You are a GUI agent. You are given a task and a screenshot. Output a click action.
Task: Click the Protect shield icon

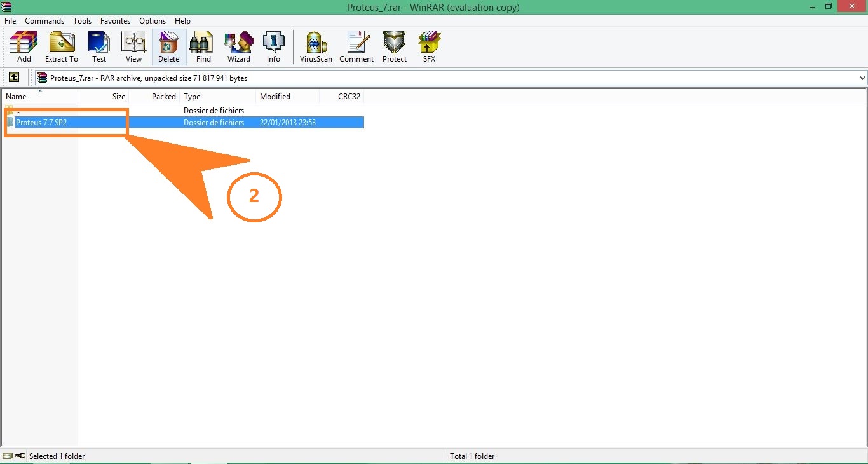[x=394, y=46]
